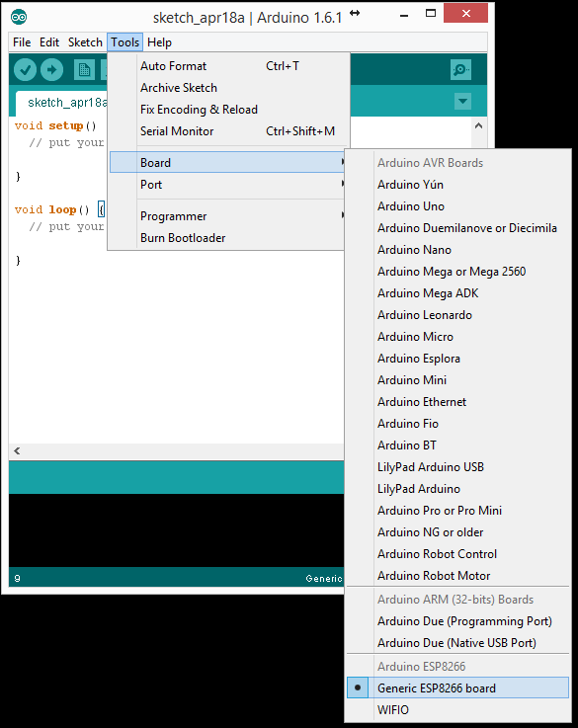Viewport: 578px width, 728px height.
Task: Expand the Programmer submenu
Action: pos(227,216)
